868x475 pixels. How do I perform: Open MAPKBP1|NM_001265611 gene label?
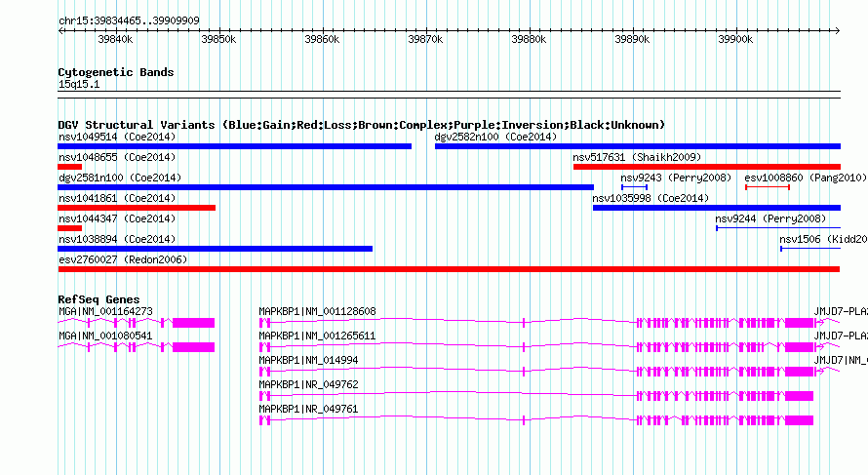318,336
